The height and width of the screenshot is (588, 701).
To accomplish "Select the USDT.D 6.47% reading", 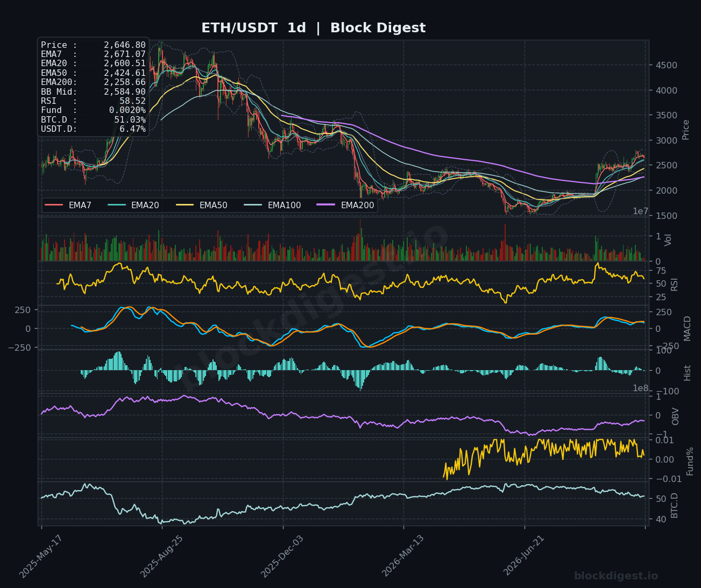I will coord(93,129).
